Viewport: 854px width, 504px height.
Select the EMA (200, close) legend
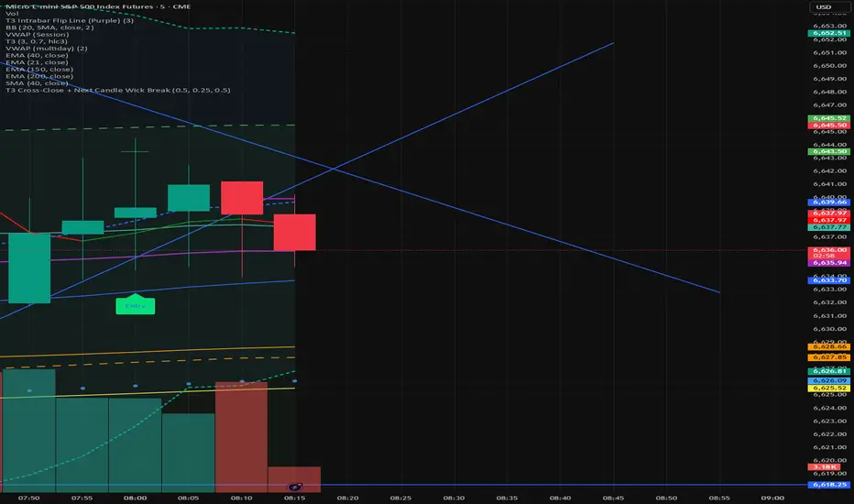[39, 76]
